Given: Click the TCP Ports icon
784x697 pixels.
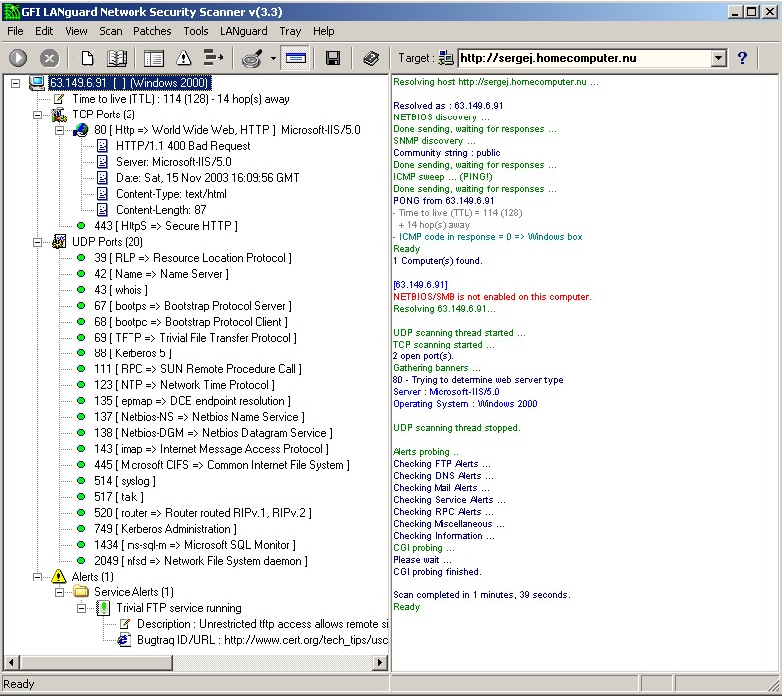Looking at the screenshot, I should pos(59,115).
